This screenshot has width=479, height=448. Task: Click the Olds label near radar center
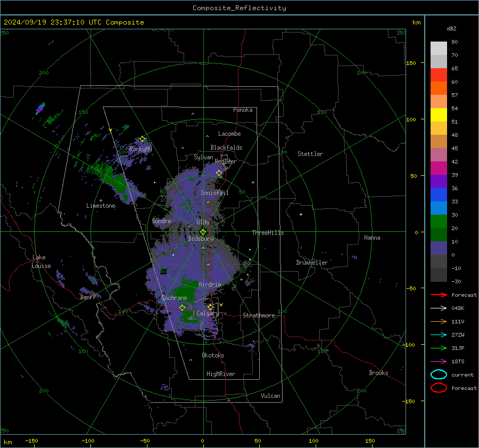tap(203, 222)
